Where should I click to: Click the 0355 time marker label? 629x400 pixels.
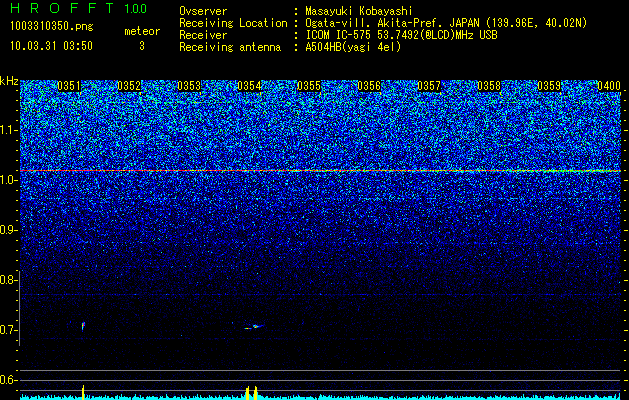click(309, 86)
